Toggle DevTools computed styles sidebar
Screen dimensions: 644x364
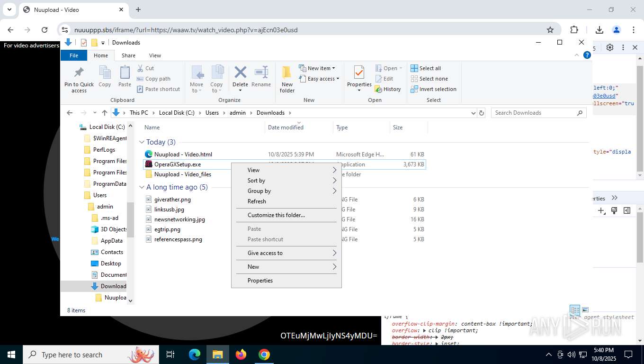tap(627, 210)
